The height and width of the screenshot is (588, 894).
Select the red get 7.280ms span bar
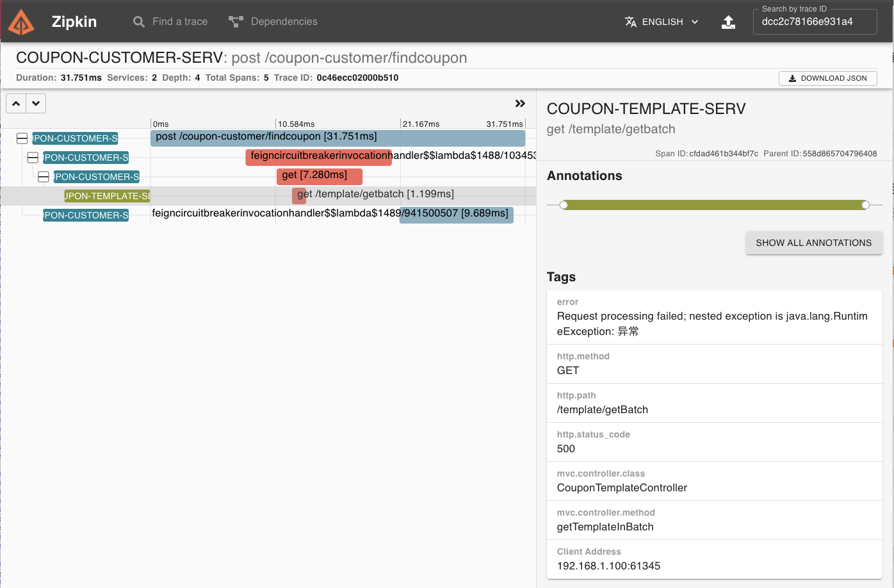click(320, 176)
